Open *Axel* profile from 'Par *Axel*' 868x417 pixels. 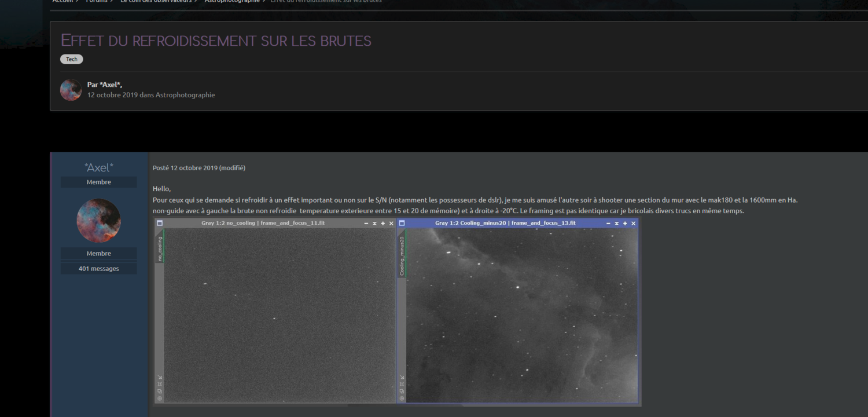coord(111,85)
